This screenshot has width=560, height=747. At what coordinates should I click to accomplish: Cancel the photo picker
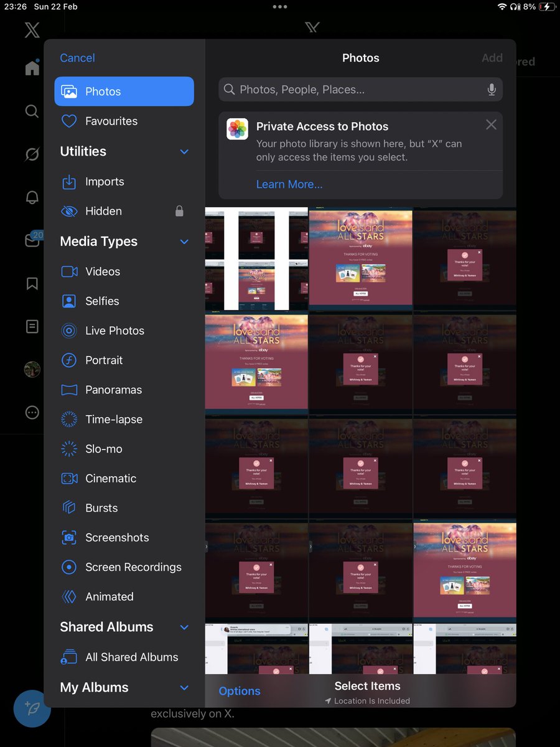pos(77,58)
